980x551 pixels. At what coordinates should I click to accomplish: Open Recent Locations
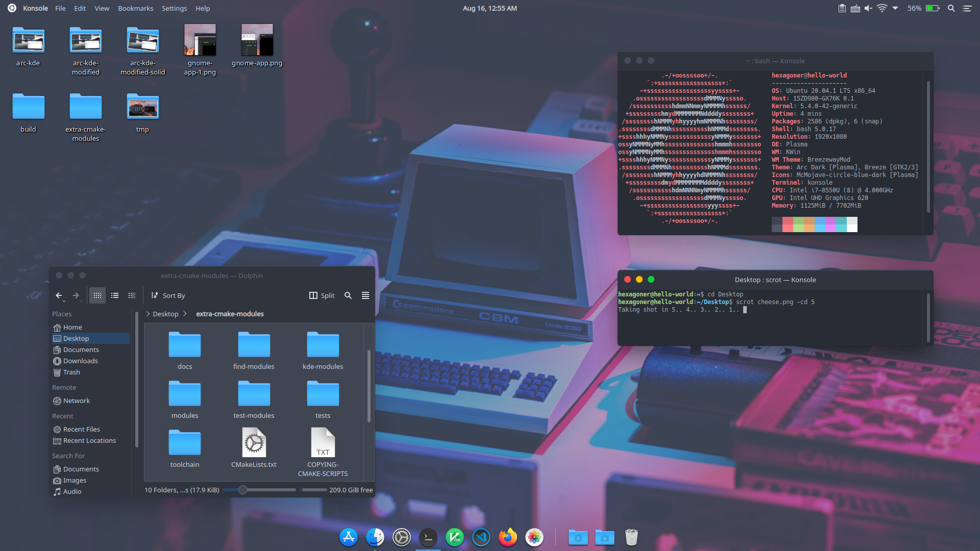(91, 440)
